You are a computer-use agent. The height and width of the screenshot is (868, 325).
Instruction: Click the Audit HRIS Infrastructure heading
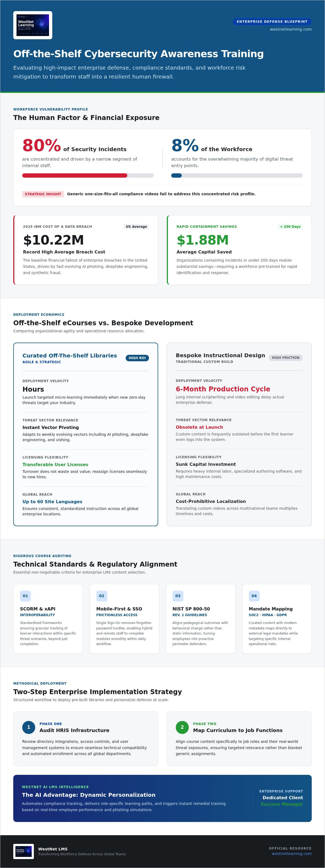(x=74, y=730)
